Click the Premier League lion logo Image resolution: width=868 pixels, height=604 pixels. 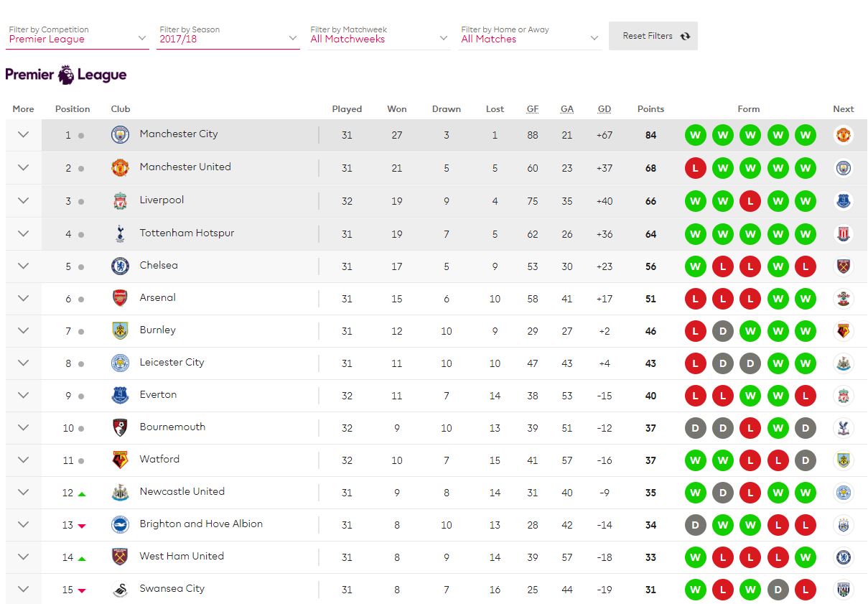(66, 75)
